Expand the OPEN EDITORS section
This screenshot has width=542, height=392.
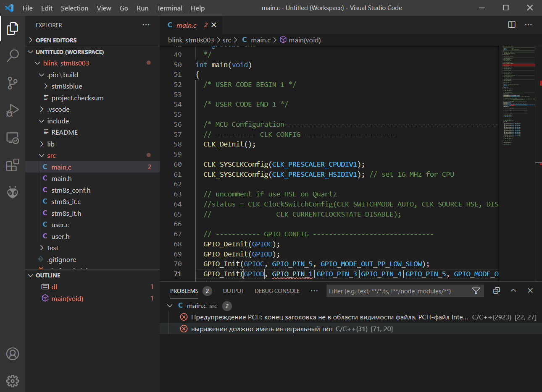(x=56, y=40)
